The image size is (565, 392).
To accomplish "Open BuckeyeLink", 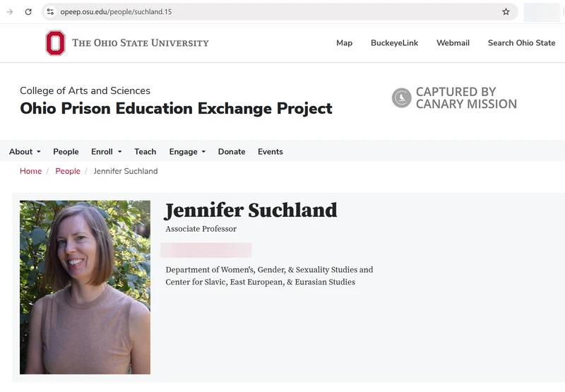I will [395, 43].
